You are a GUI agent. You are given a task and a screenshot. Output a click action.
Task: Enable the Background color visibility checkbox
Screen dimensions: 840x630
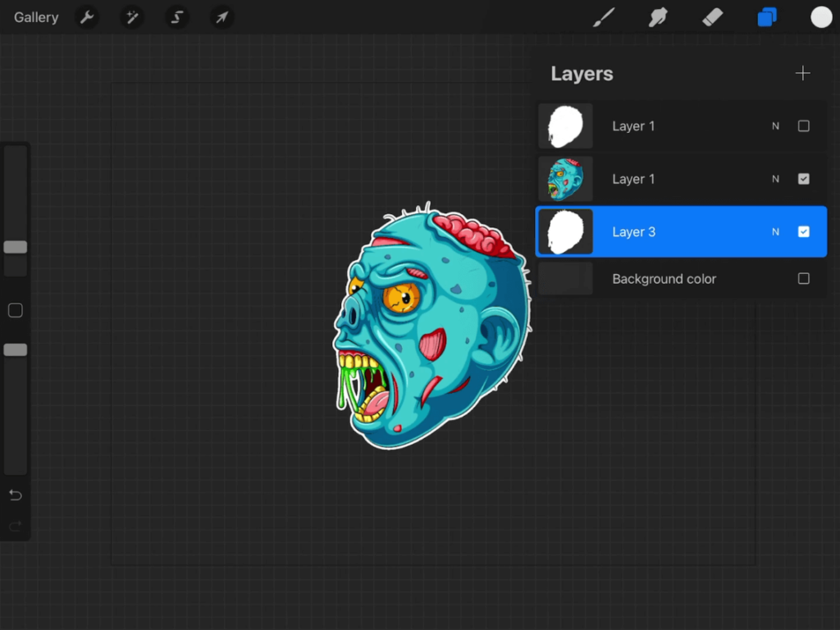tap(803, 278)
